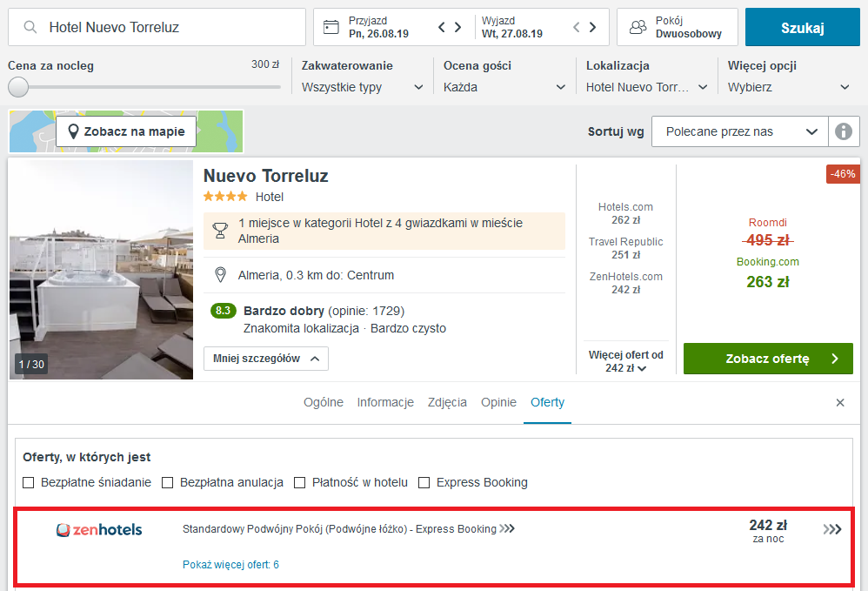Image resolution: width=868 pixels, height=591 pixels.
Task: Open Hotels.com 262 zł offer
Action: click(625, 213)
